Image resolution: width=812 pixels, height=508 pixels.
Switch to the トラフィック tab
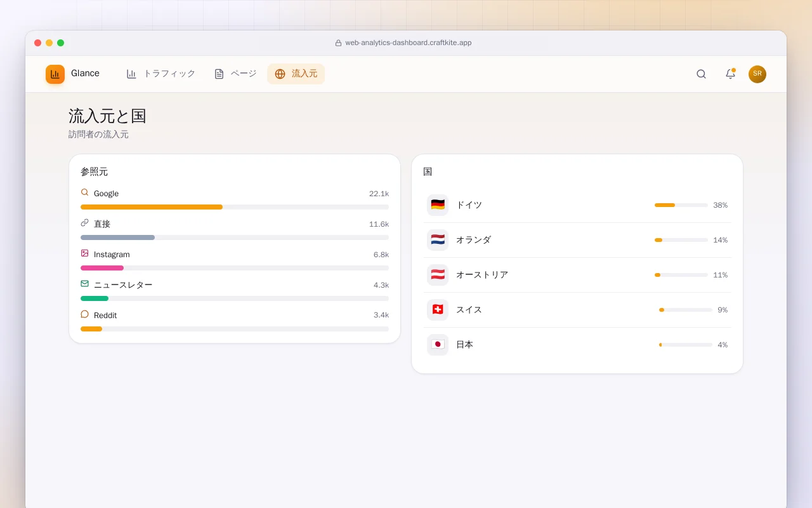pyautogui.click(x=160, y=74)
